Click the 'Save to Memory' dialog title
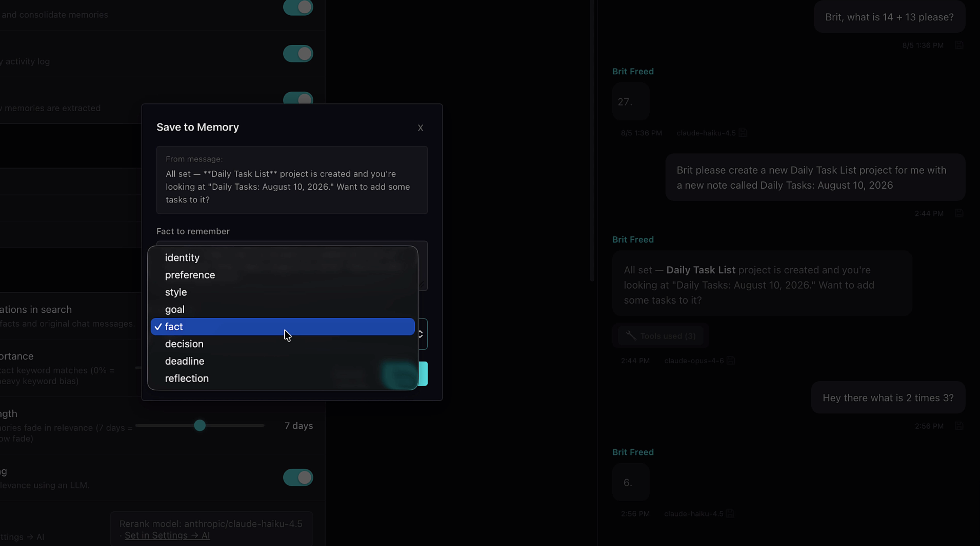 point(197,127)
